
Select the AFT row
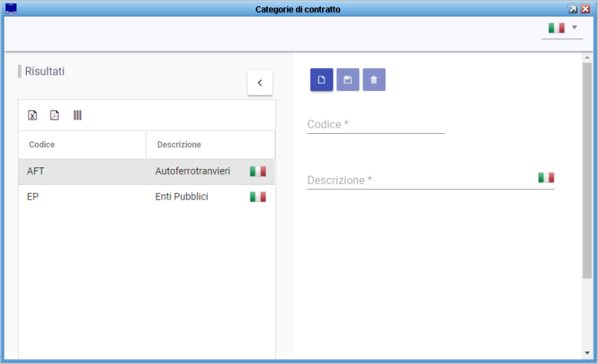pyautogui.click(x=82, y=171)
